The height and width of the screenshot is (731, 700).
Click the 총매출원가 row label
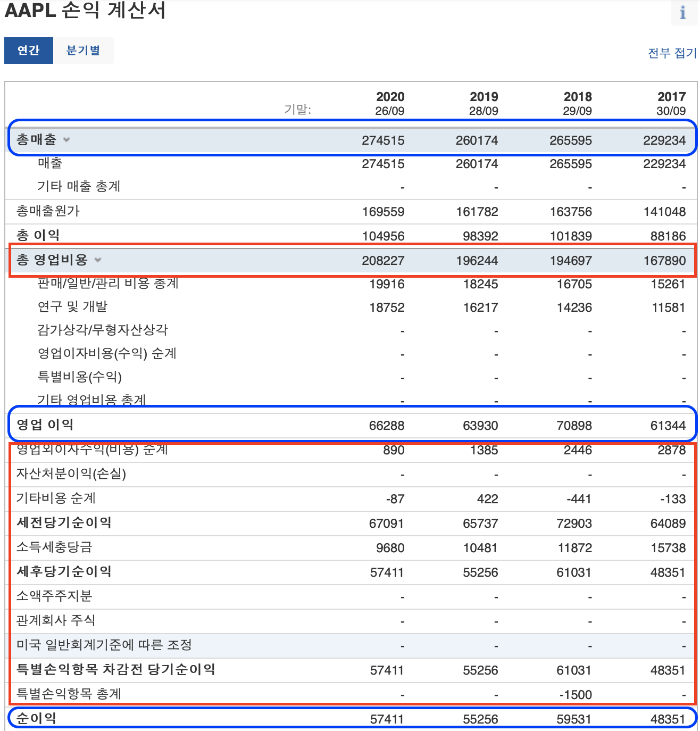pyautogui.click(x=48, y=211)
